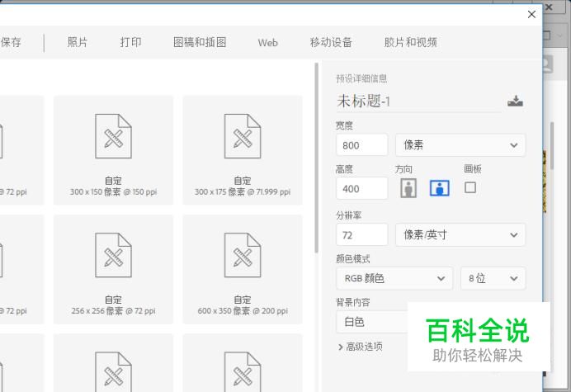Image resolution: width=571 pixels, height=392 pixels.
Task: Close the new document dialog
Action: pos(531,14)
